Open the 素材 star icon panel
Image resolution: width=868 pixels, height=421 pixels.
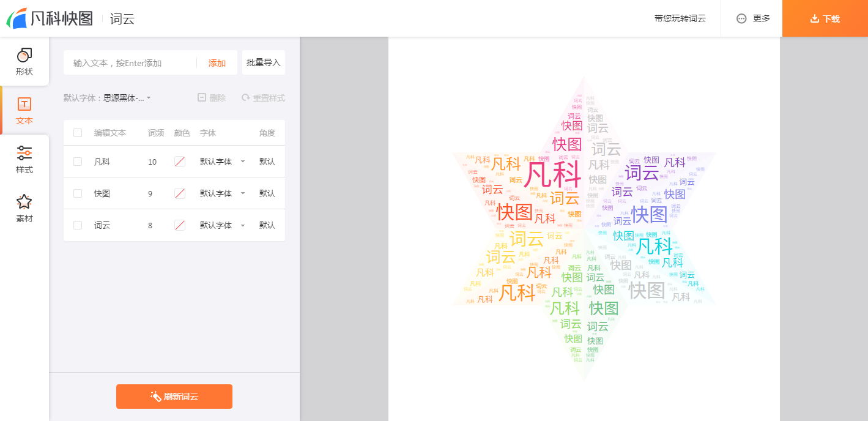(x=24, y=201)
